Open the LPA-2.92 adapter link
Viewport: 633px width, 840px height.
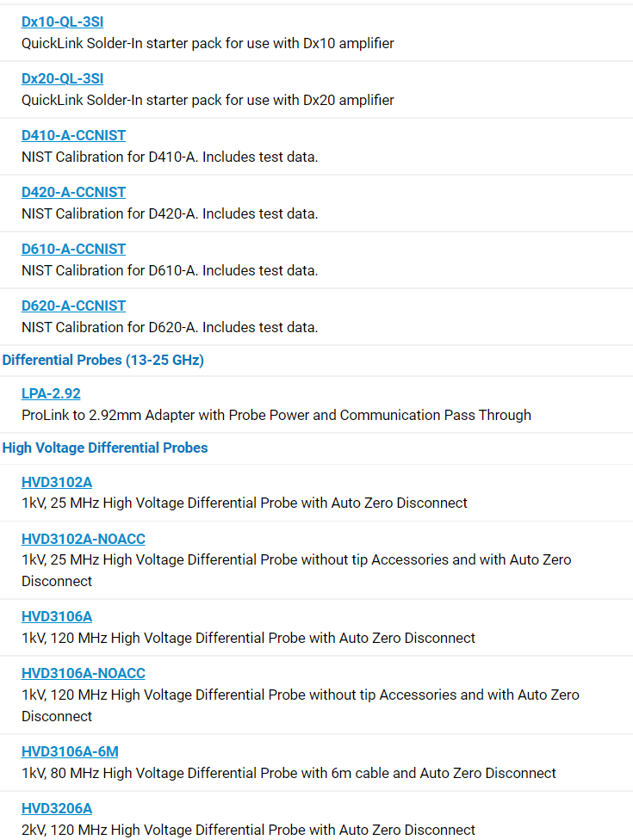51,394
